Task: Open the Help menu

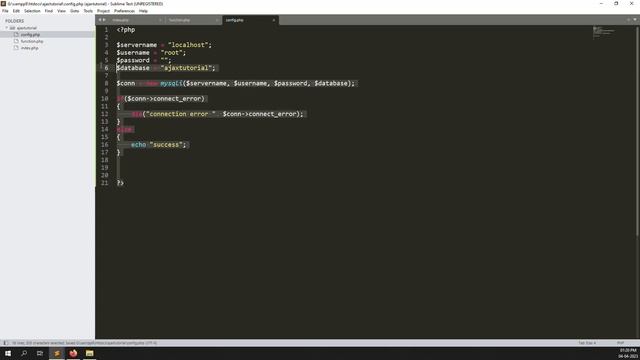Action: tap(143, 11)
